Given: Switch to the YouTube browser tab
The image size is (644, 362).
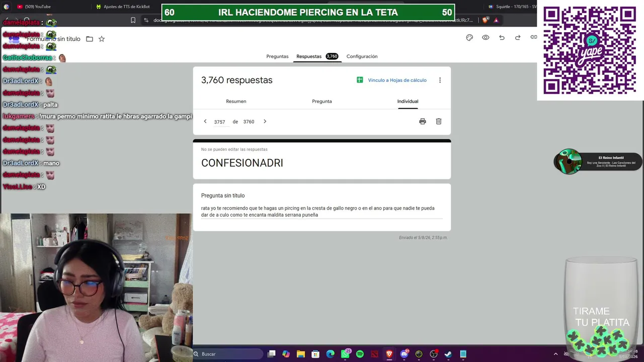Looking at the screenshot, I should click(38, 7).
